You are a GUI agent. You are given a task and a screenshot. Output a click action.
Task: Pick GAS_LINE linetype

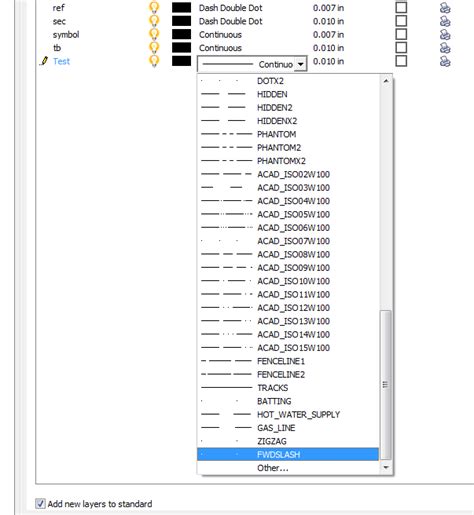point(288,428)
